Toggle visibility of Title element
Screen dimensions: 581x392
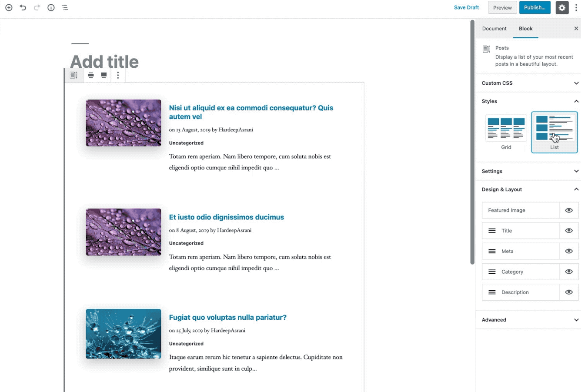pyautogui.click(x=568, y=231)
